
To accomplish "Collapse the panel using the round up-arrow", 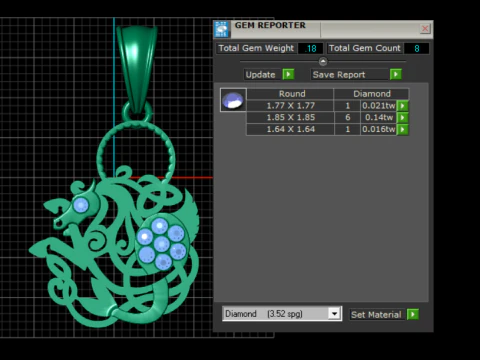I will pos(323,61).
